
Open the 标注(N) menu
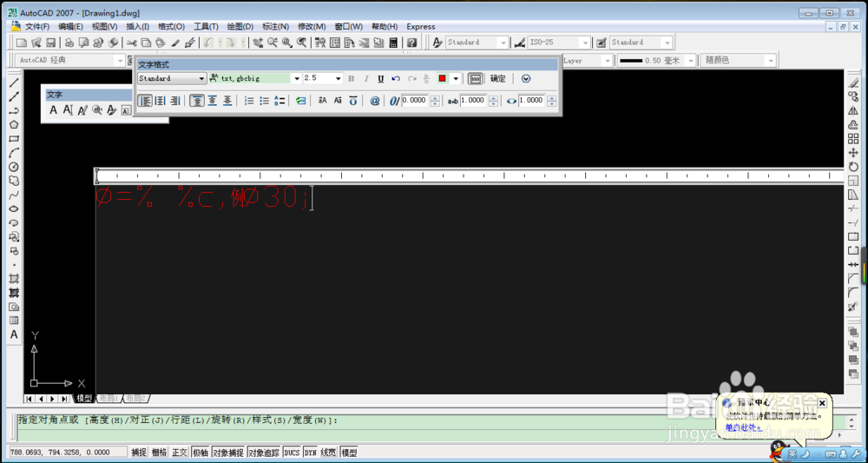click(276, 27)
